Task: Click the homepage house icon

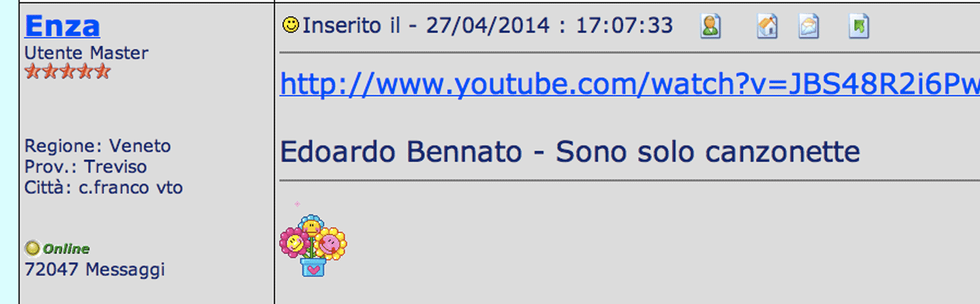Action: click(x=767, y=27)
